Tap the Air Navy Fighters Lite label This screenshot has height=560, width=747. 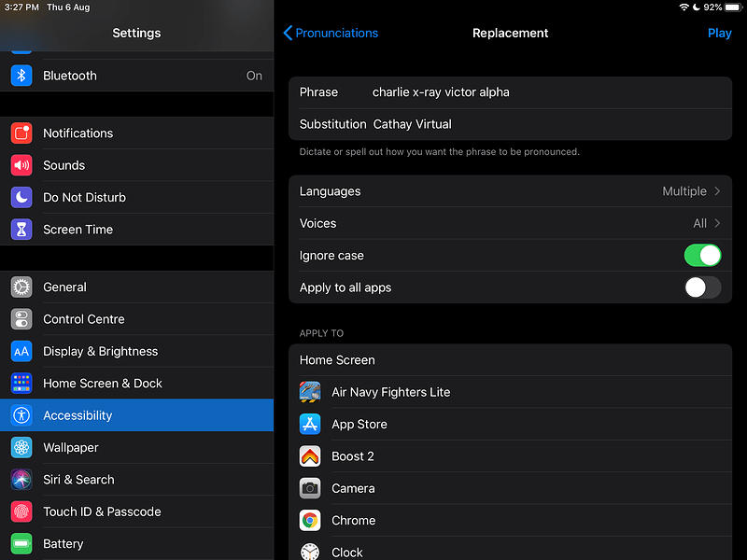pos(390,392)
